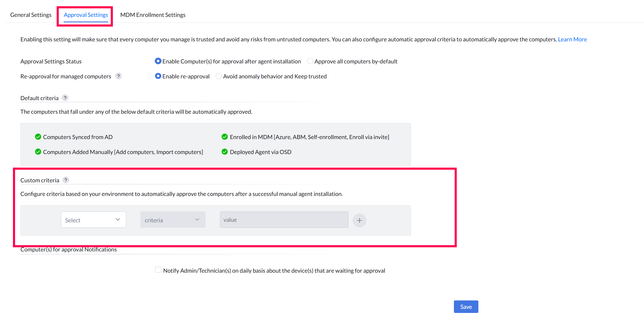Click the plus icon to add criteria row
Image resolution: width=644 pixels, height=329 pixels.
click(359, 220)
